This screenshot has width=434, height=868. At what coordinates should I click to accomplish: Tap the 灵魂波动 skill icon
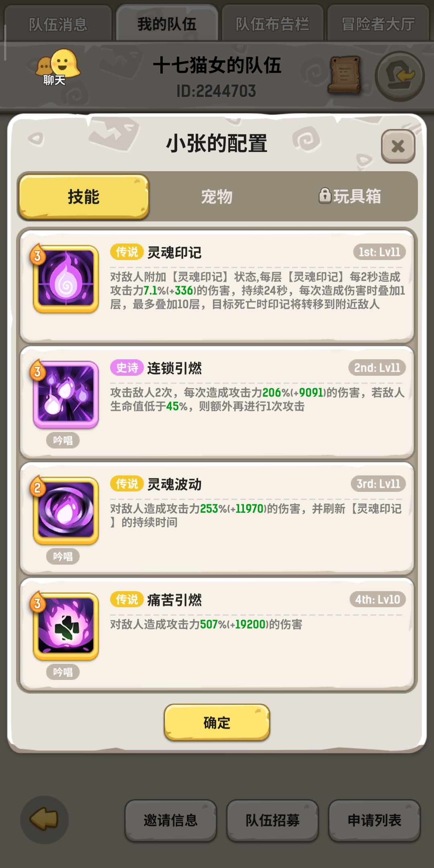click(66, 511)
